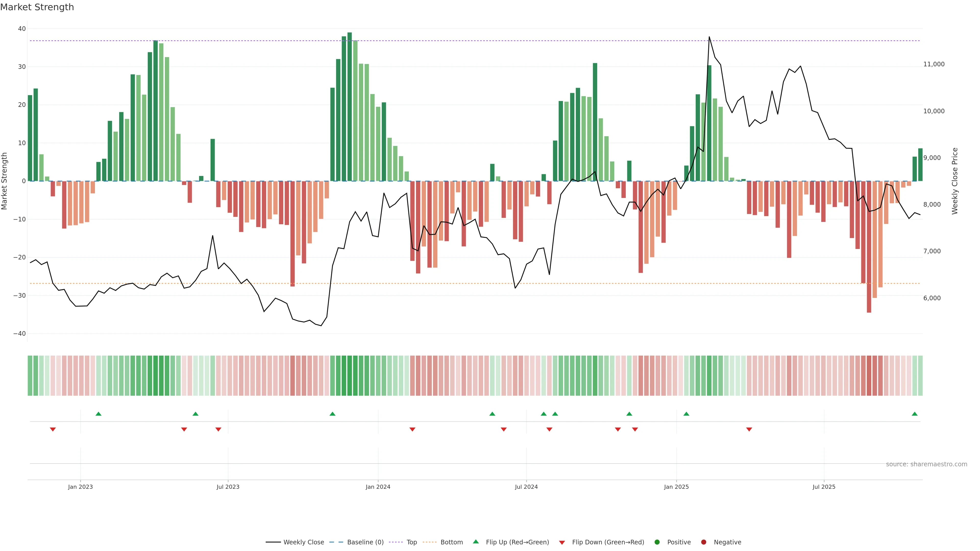The width and height of the screenshot is (980, 551).
Task: Click the green Flip Up legend triangle icon
Action: [x=475, y=542]
